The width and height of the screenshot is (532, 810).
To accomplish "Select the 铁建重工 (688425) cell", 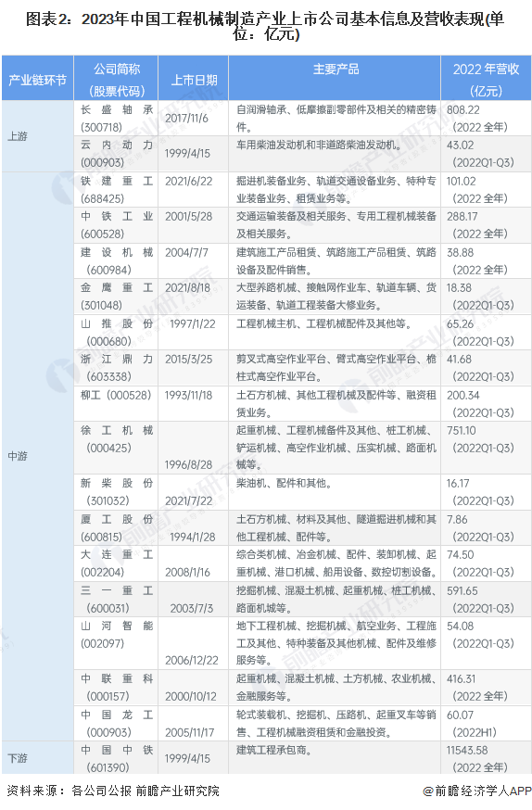I will point(116,190).
